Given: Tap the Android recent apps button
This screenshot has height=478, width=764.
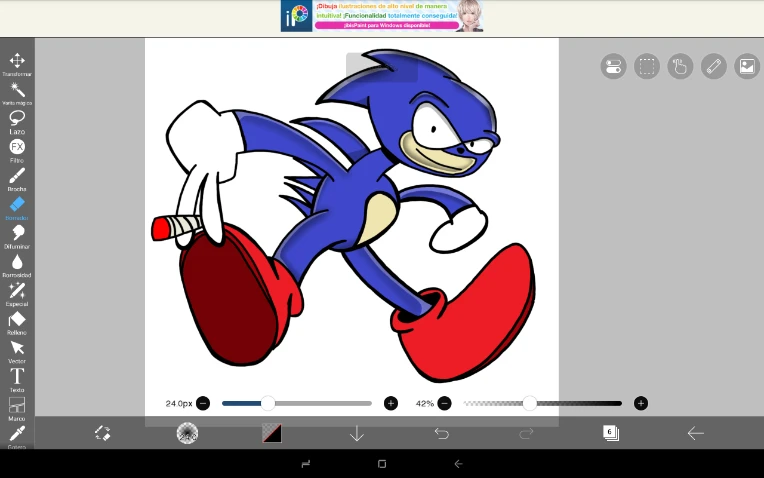Looking at the screenshot, I should coord(306,464).
